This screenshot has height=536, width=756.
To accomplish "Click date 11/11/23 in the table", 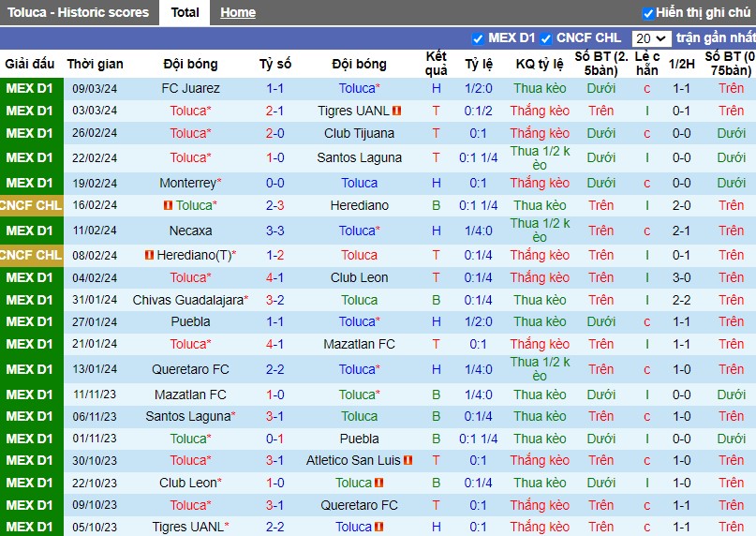I will 95,395.
